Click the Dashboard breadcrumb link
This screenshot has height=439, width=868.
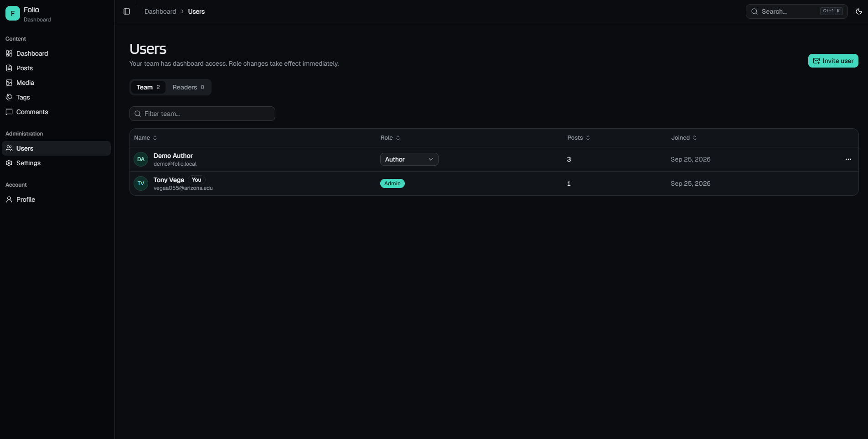[x=160, y=11]
